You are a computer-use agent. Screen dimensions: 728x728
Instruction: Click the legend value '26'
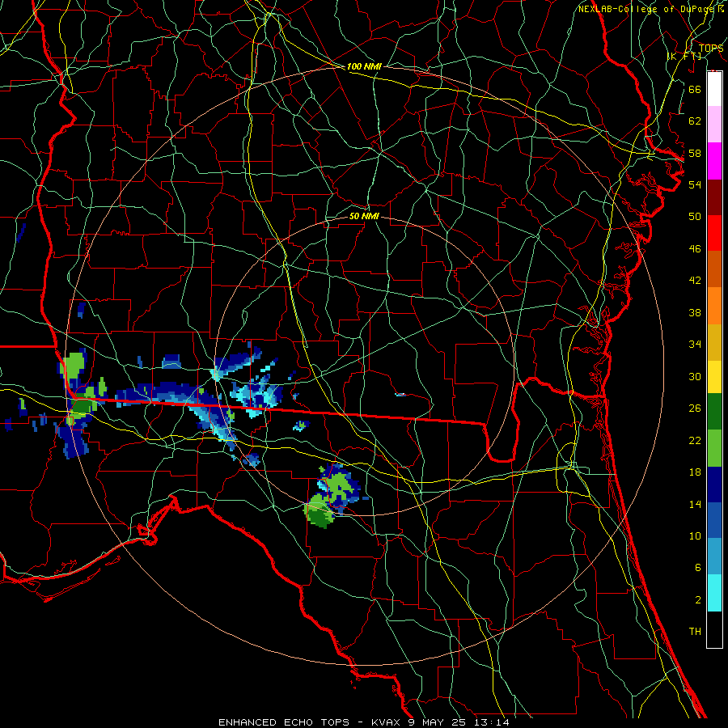[695, 408]
